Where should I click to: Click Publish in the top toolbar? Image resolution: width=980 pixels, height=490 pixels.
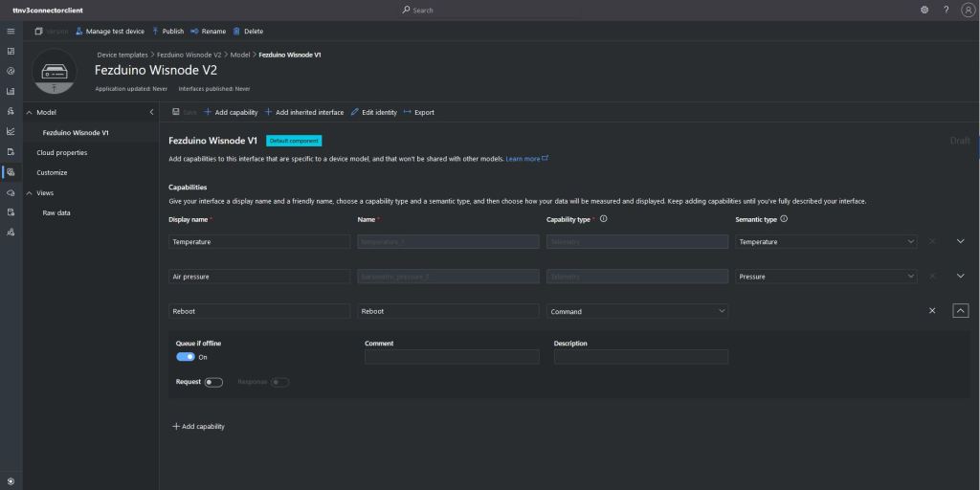click(x=167, y=31)
